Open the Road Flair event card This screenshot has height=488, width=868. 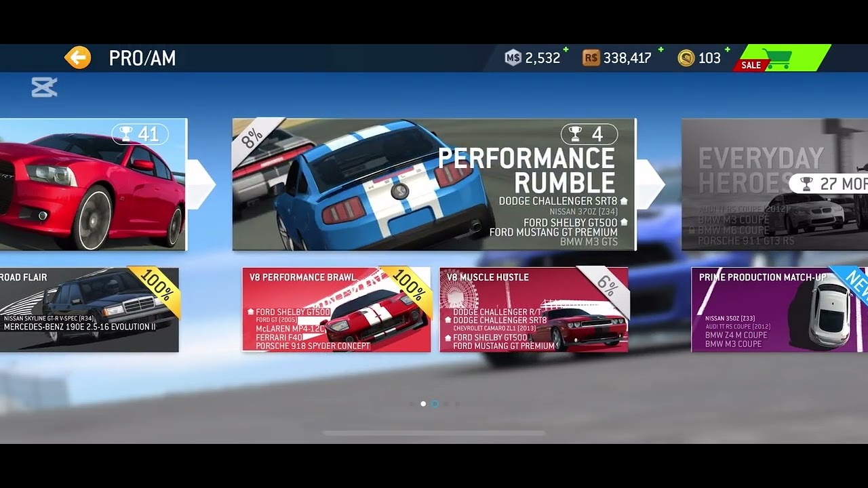(x=89, y=310)
